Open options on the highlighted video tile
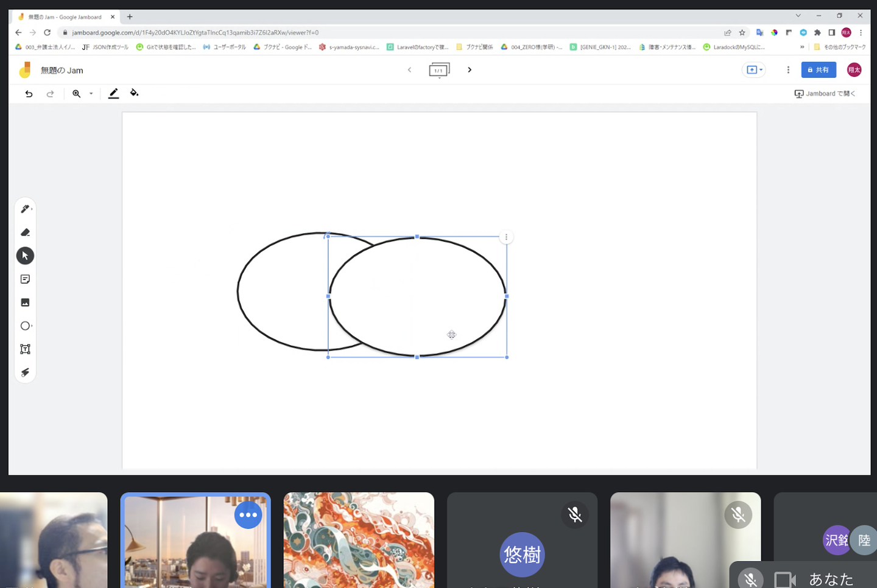Viewport: 877px width, 588px height. pyautogui.click(x=248, y=515)
